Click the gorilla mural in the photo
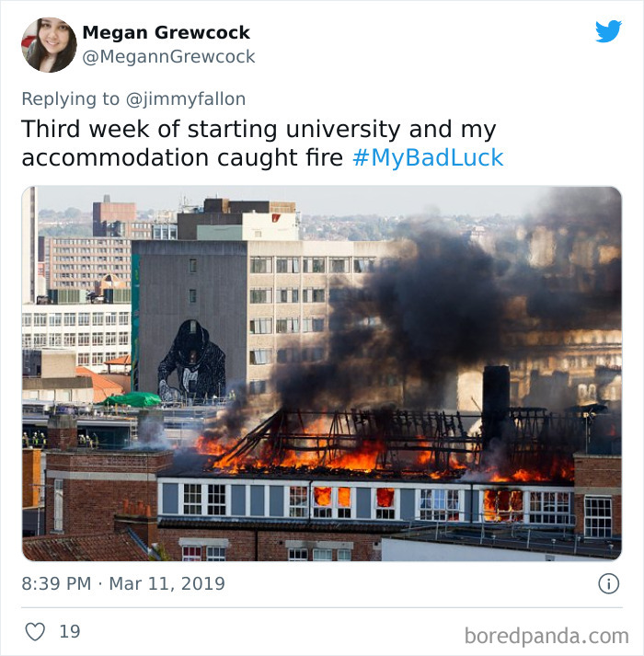This screenshot has width=644, height=656. point(191,361)
